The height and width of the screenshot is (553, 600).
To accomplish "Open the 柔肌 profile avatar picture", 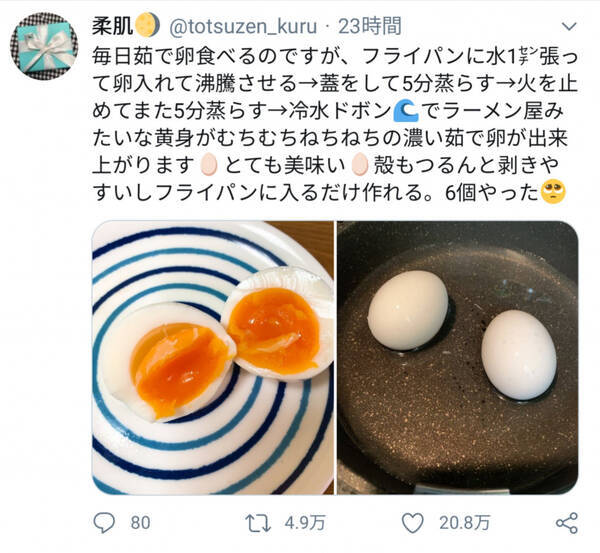I will tap(45, 44).
